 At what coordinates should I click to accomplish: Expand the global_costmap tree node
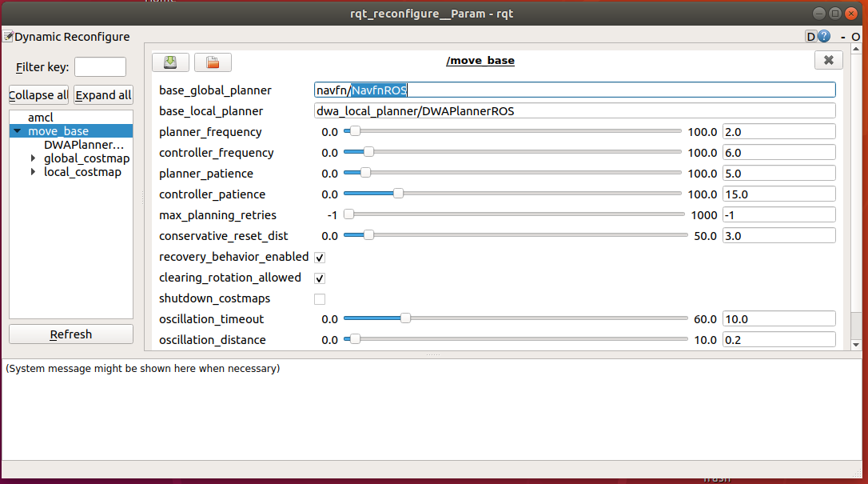33,158
